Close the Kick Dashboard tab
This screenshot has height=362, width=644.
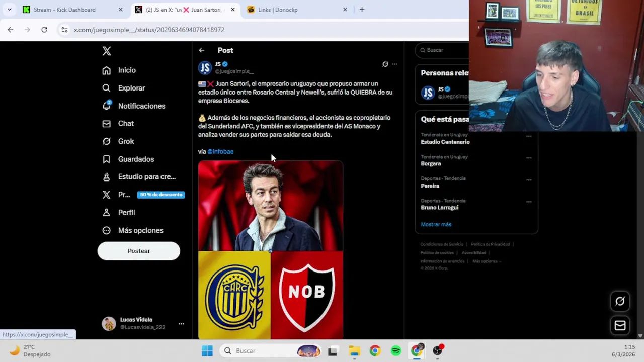tap(120, 10)
